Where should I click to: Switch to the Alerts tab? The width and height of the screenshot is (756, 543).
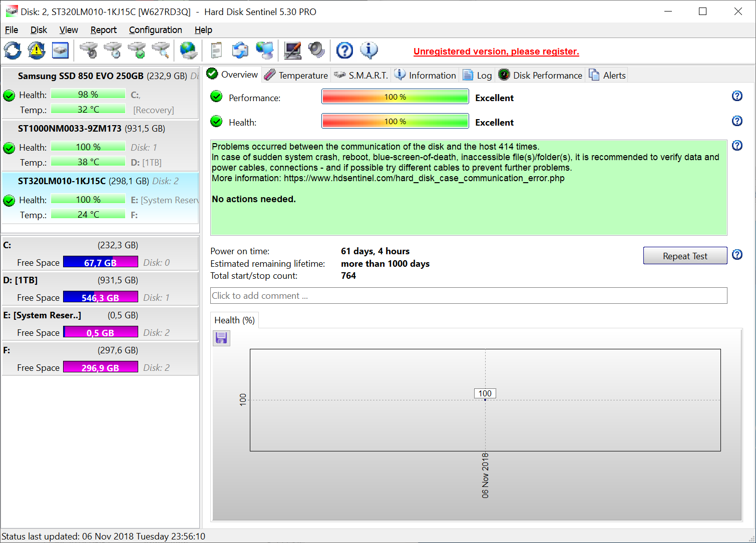tap(607, 75)
